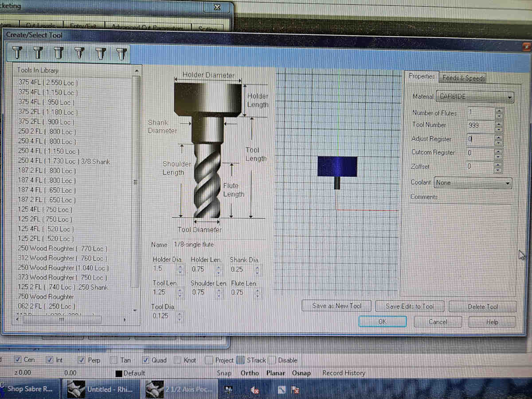532x399 pixels.
Task: Click the muted volume icon in system tray
Action: 254,390
